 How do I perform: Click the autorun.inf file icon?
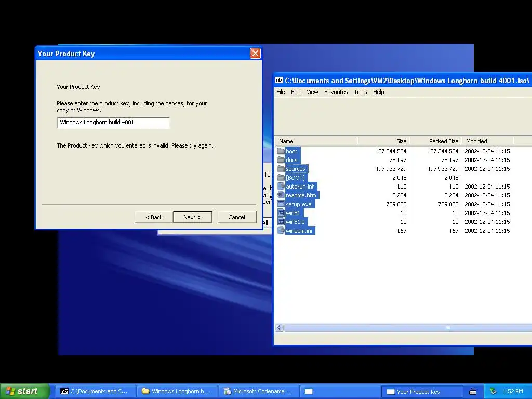[281, 187]
